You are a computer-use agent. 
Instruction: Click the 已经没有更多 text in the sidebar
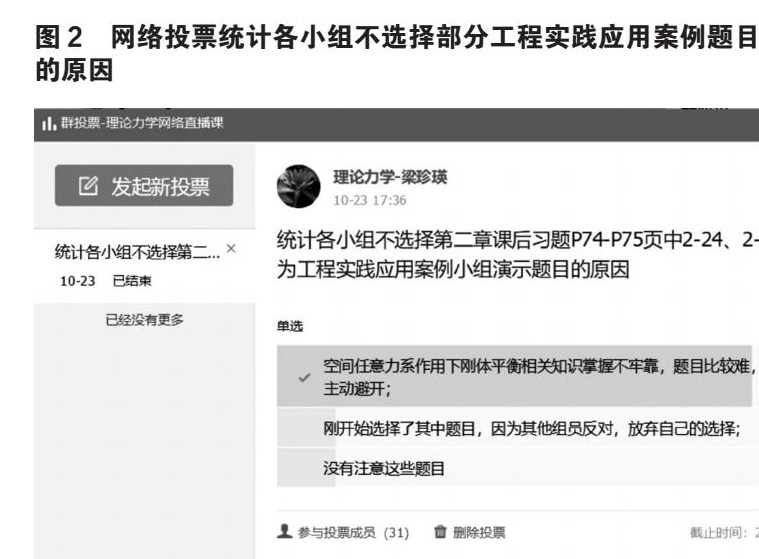tap(144, 320)
